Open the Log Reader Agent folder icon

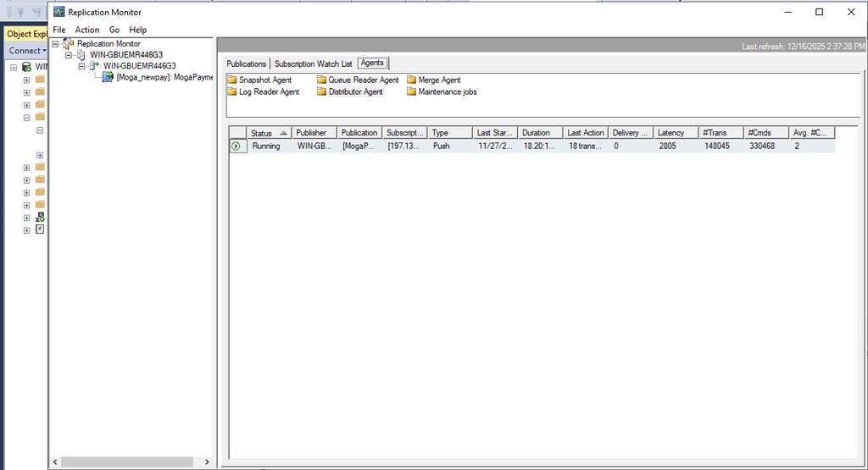click(x=231, y=92)
